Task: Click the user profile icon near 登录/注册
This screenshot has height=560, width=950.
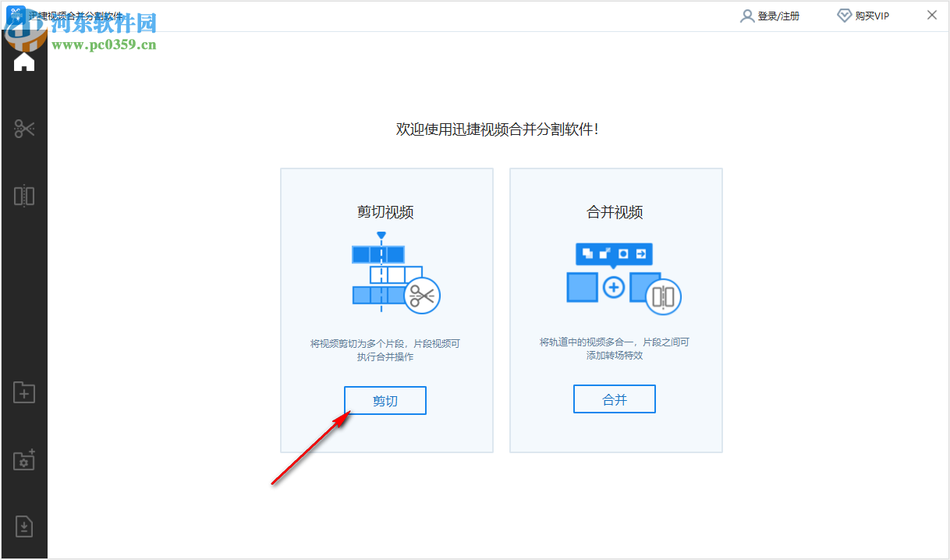Action: pyautogui.click(x=746, y=15)
